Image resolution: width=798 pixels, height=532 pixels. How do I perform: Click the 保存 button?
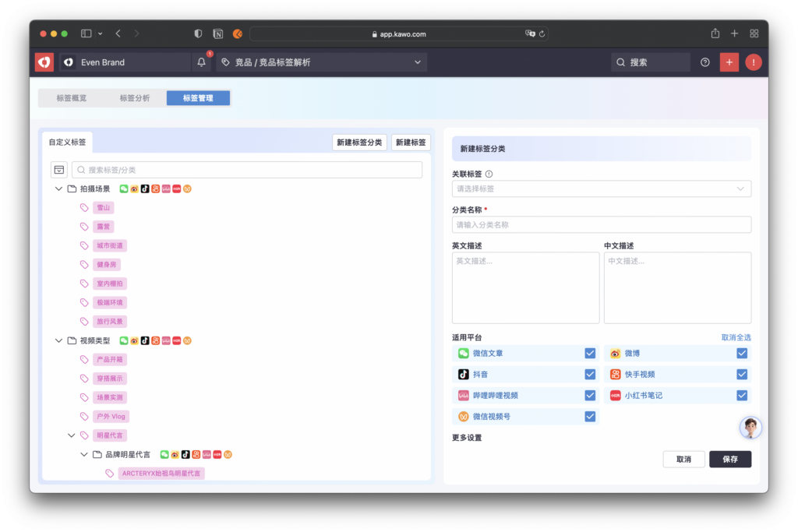[729, 460]
